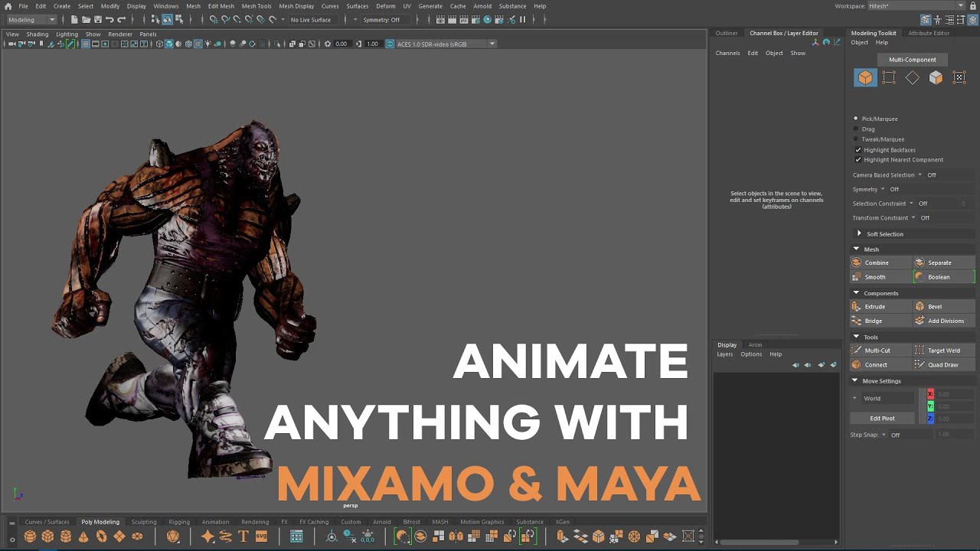Screen dimensions: 980x551
Task: Click the redo arrow icon
Action: tap(121, 19)
